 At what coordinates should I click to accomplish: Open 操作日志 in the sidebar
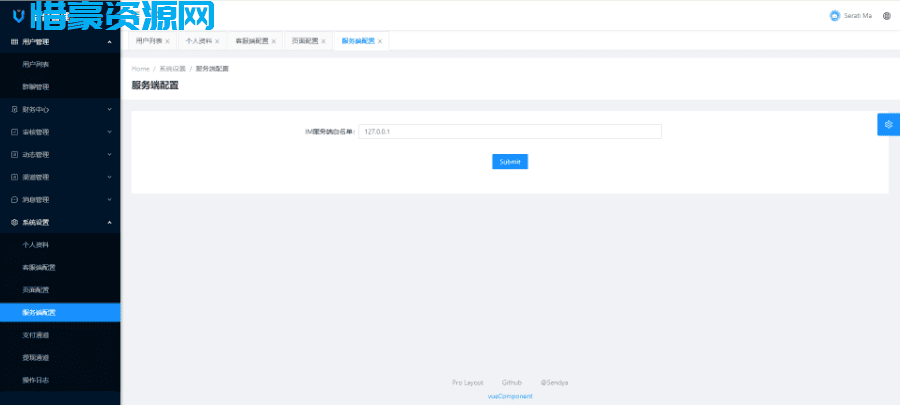[x=60, y=380]
